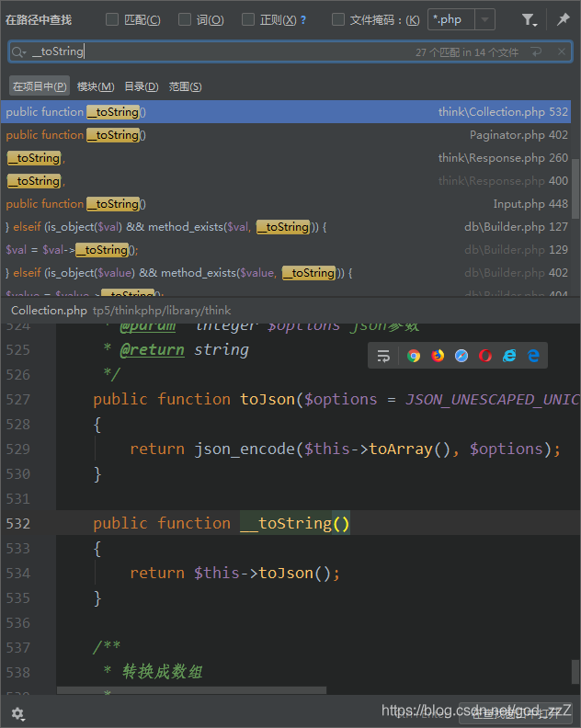Image resolution: width=581 pixels, height=728 pixels.
Task: Select result db\Builder.php 127
Action: (286, 227)
